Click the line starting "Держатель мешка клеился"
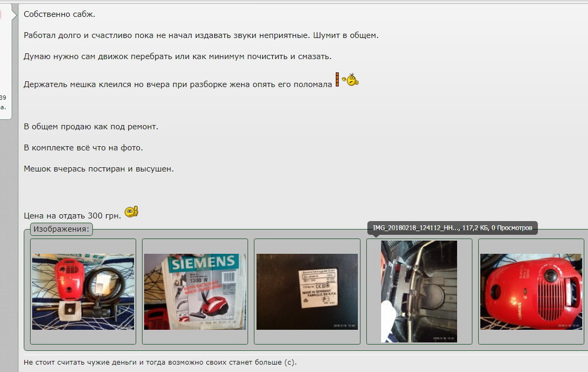Screen dimensions: 588x372 [178, 84]
